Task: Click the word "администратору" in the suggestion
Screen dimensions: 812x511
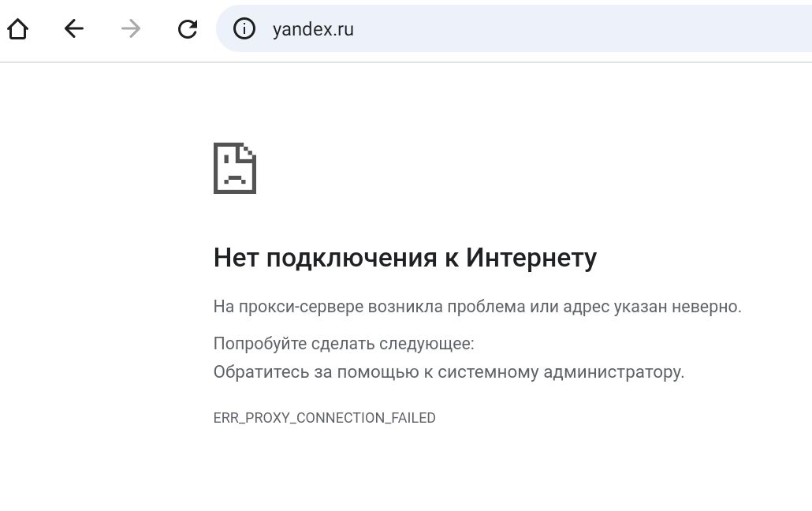Action: pos(613,372)
